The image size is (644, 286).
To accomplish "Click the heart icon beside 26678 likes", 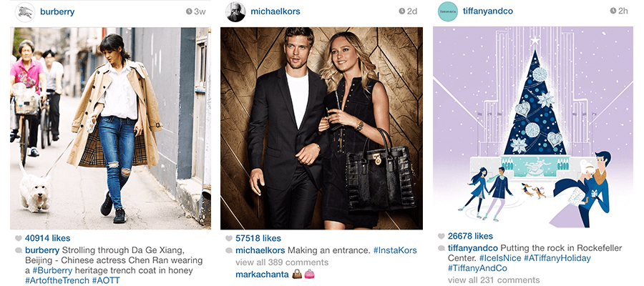I will click(441, 237).
